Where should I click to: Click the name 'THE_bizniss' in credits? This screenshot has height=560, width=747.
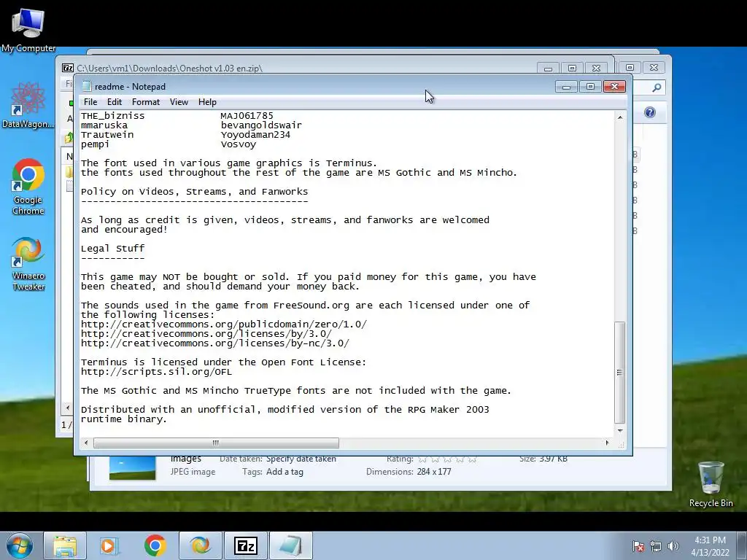[112, 116]
